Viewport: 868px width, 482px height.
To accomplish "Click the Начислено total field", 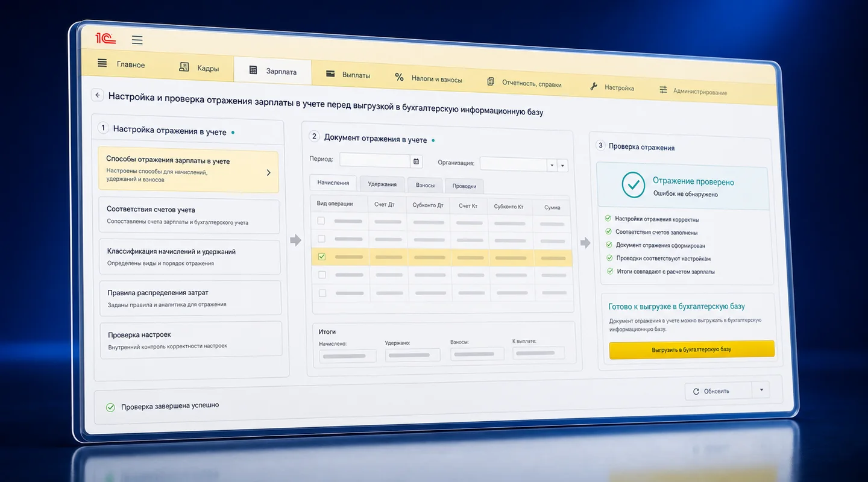I will (x=348, y=356).
